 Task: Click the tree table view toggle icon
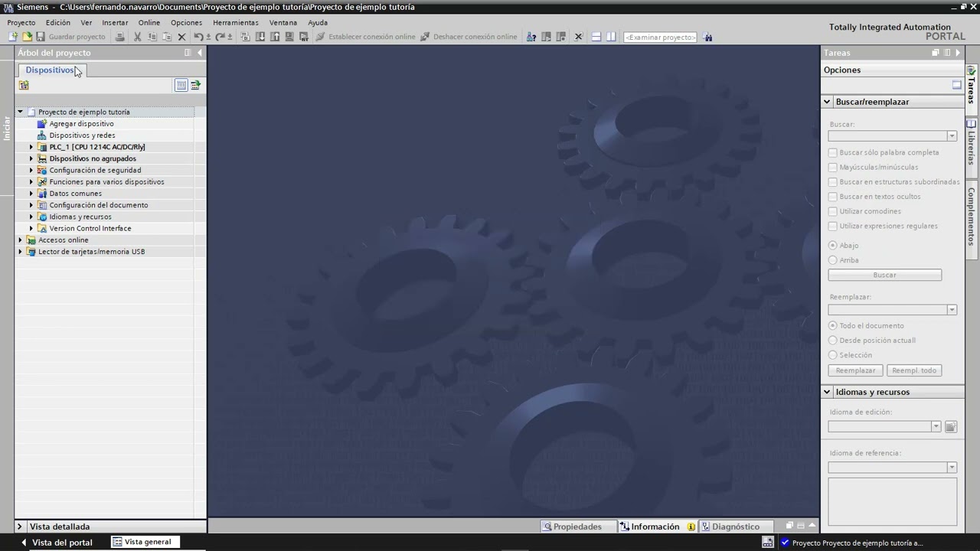(181, 85)
